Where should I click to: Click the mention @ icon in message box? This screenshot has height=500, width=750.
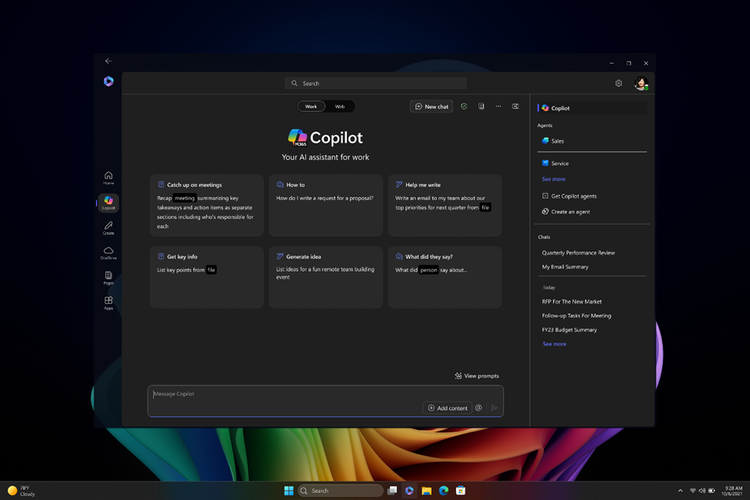(x=479, y=408)
